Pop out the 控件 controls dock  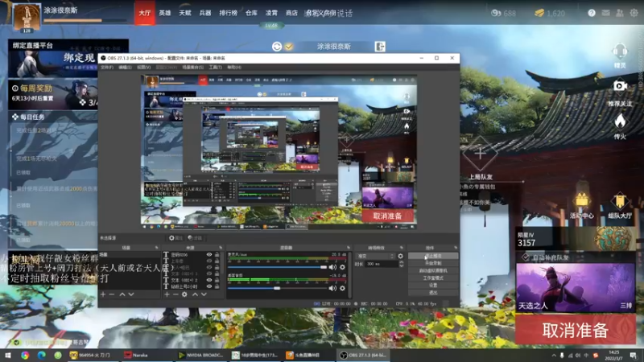click(x=456, y=248)
